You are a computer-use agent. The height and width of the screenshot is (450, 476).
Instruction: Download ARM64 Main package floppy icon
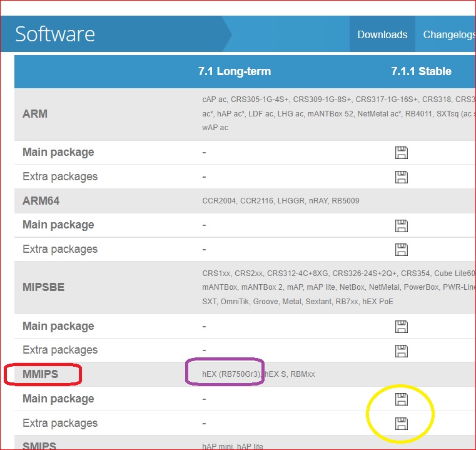tap(402, 226)
